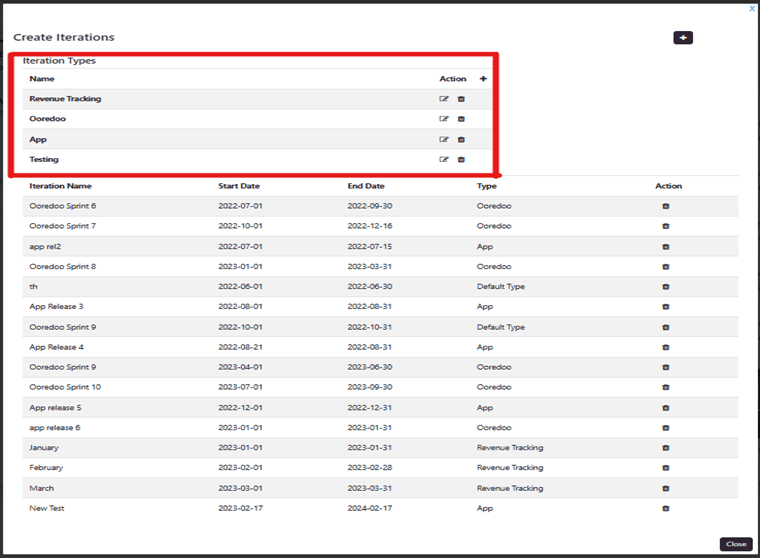Delete the Ooredoo Sprint 7 iteration
Image resolution: width=760 pixels, height=558 pixels.
(665, 226)
